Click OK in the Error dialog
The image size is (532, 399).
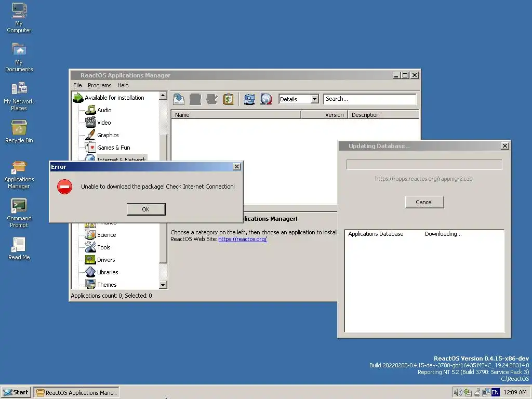click(x=146, y=209)
